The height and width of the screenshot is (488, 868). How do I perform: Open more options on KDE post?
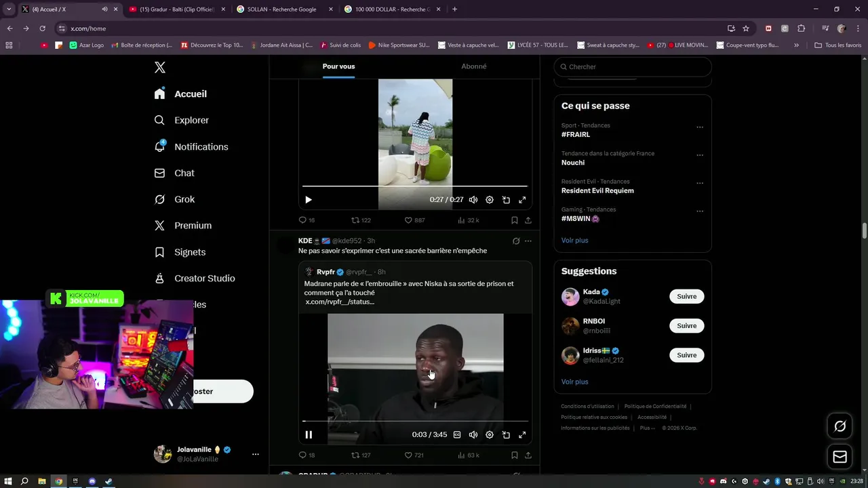[528, 241]
